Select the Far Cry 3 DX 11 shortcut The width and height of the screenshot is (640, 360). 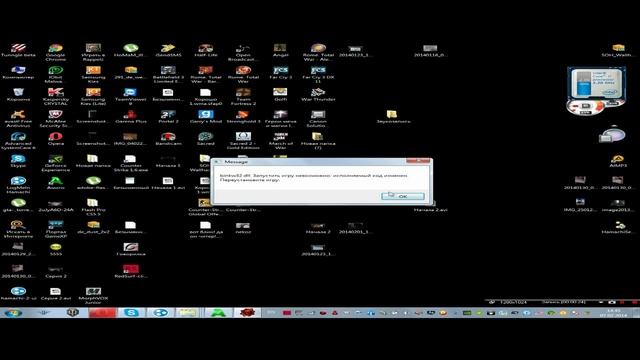click(318, 75)
